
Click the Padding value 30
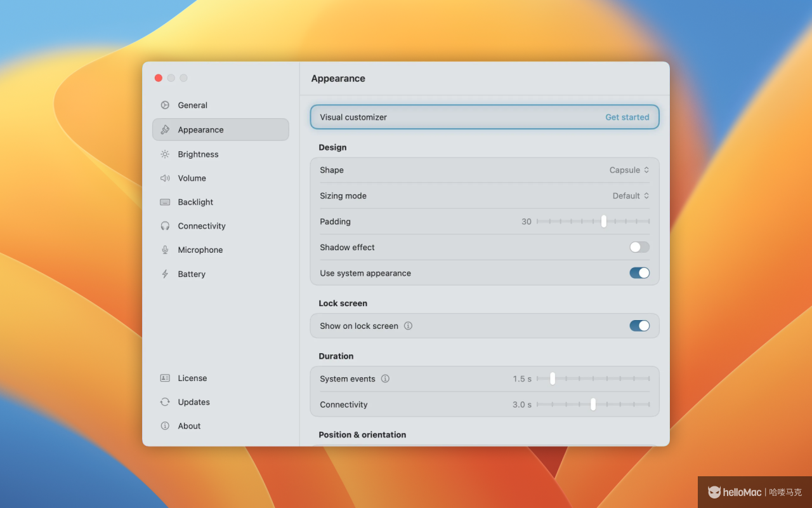click(527, 222)
